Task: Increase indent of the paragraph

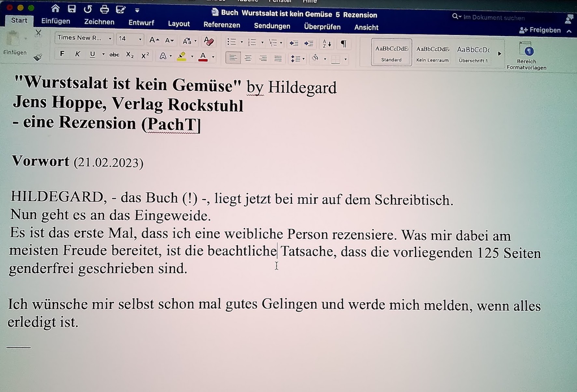Action: pos(309,43)
